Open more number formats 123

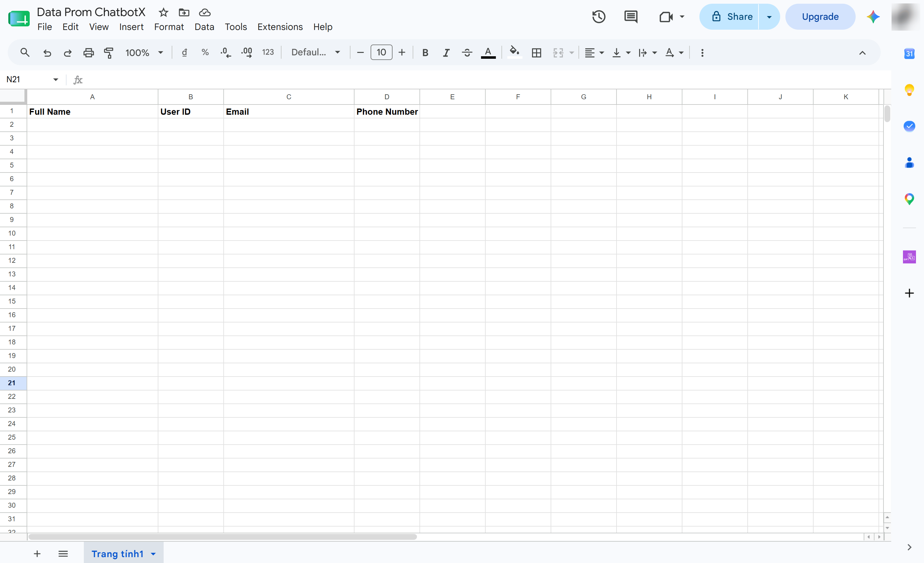tap(268, 53)
